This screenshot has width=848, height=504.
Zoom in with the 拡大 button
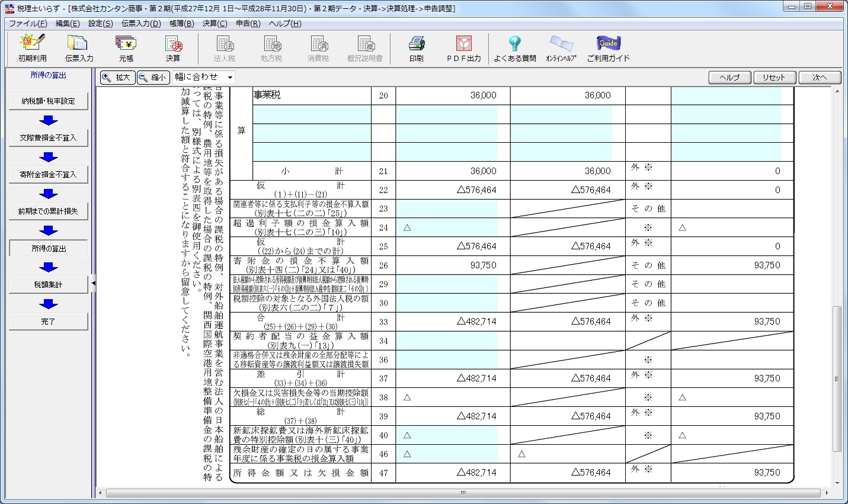tap(117, 78)
